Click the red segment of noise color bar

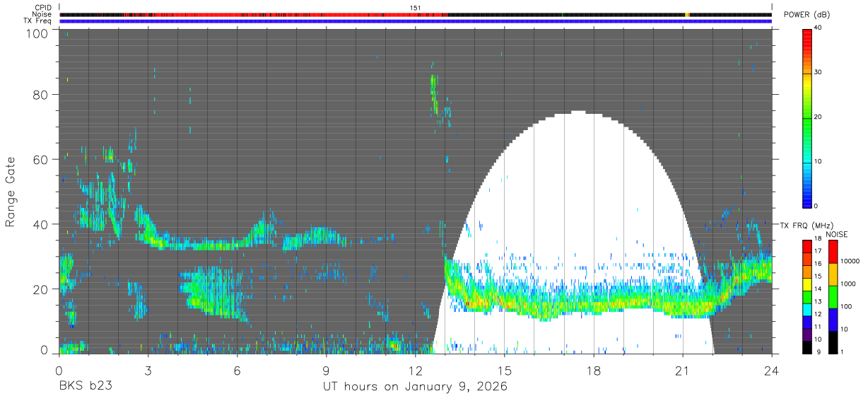(833, 252)
